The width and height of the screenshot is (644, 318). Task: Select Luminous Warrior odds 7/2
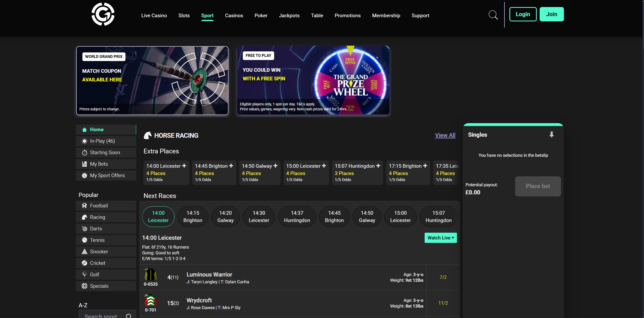click(443, 277)
